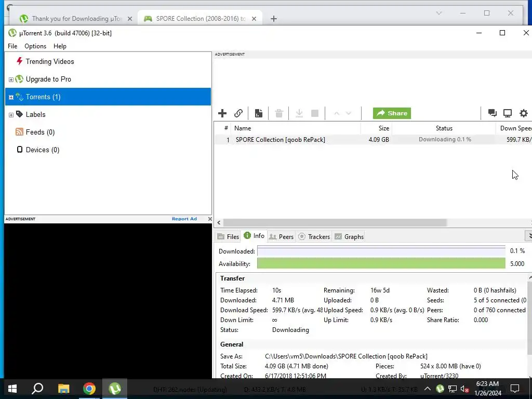532x399 pixels.
Task: Expand the Labels tree node
Action: click(x=11, y=115)
